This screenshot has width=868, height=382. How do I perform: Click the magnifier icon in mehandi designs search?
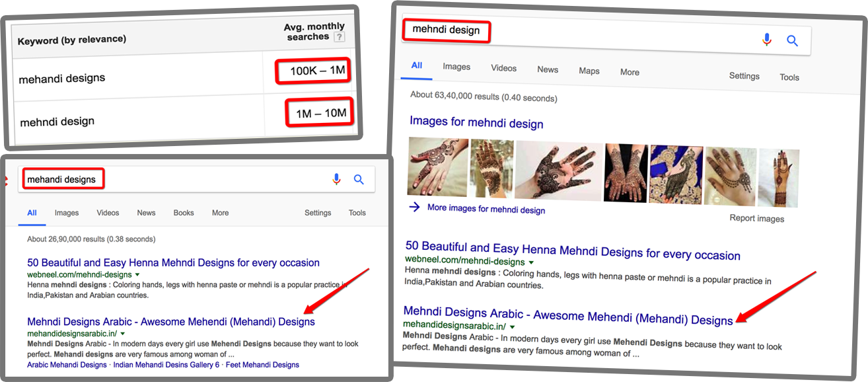(x=359, y=179)
